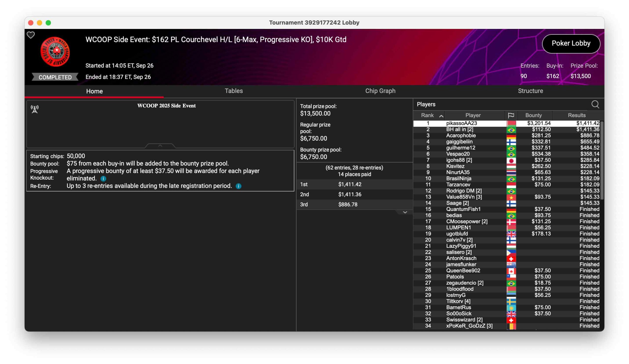
Task: Open the players search magnifier
Action: (x=595, y=105)
